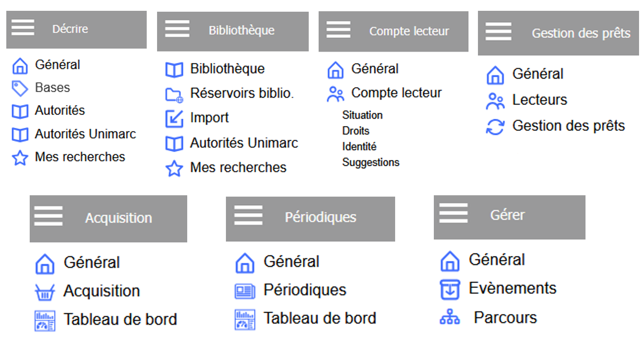Click the star icon in the Bibliothèque panel

click(174, 169)
